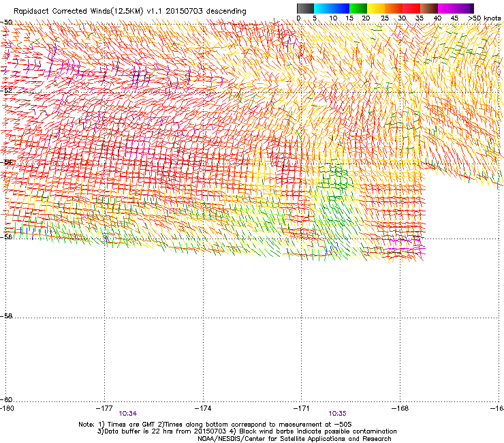Click the '-60' latitude axis label
The width and height of the screenshot is (504, 443).
tap(6, 399)
